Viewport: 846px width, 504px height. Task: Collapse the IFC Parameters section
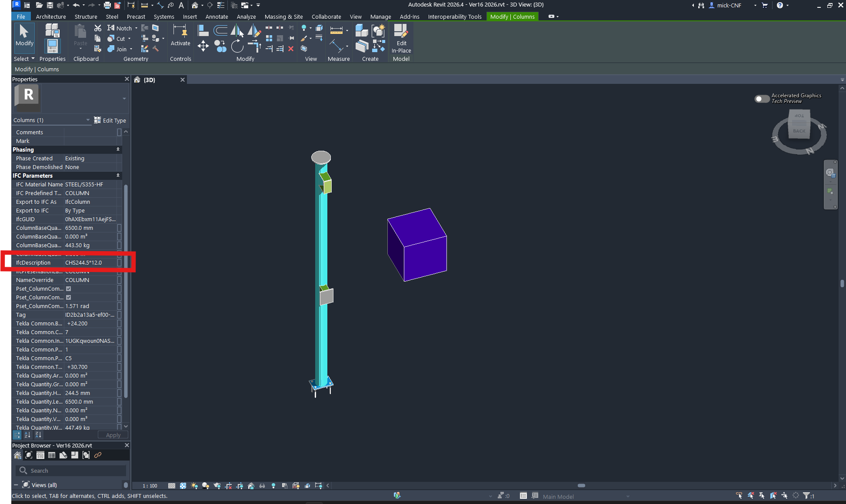(x=118, y=176)
